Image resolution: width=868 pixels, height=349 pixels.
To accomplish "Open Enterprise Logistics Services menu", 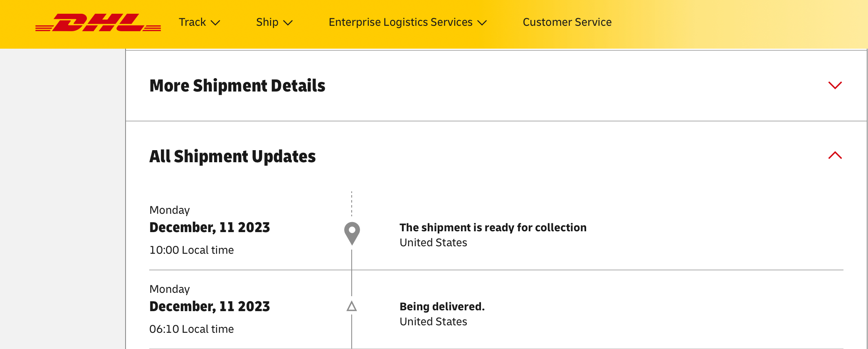I will [407, 22].
